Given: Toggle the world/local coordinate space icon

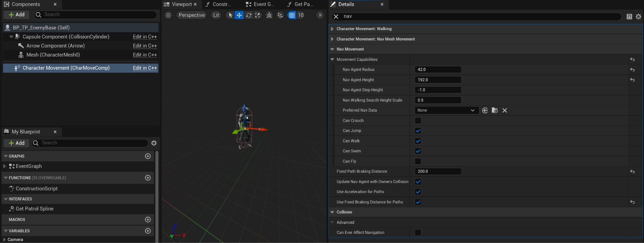Looking at the screenshot, I should [x=269, y=15].
